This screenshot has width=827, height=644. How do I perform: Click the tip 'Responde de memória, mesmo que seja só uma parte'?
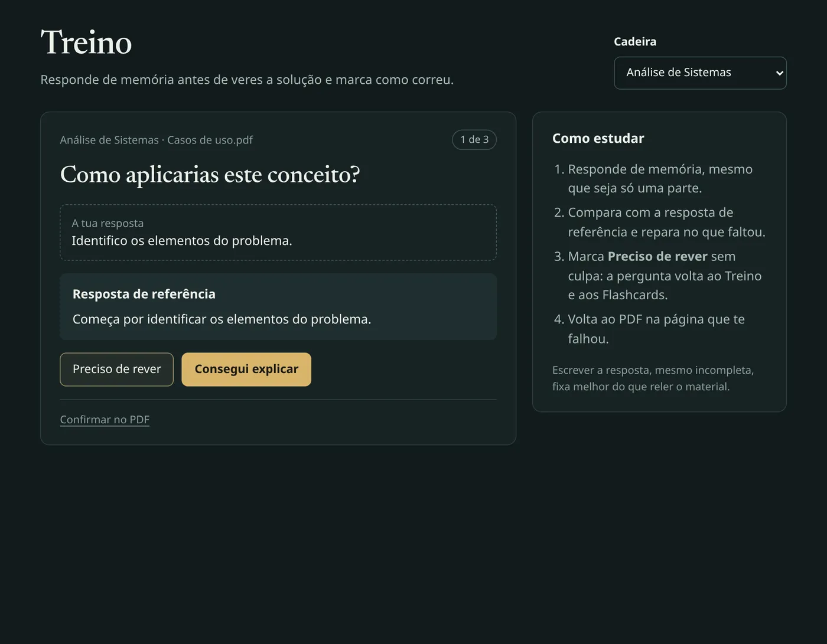660,178
